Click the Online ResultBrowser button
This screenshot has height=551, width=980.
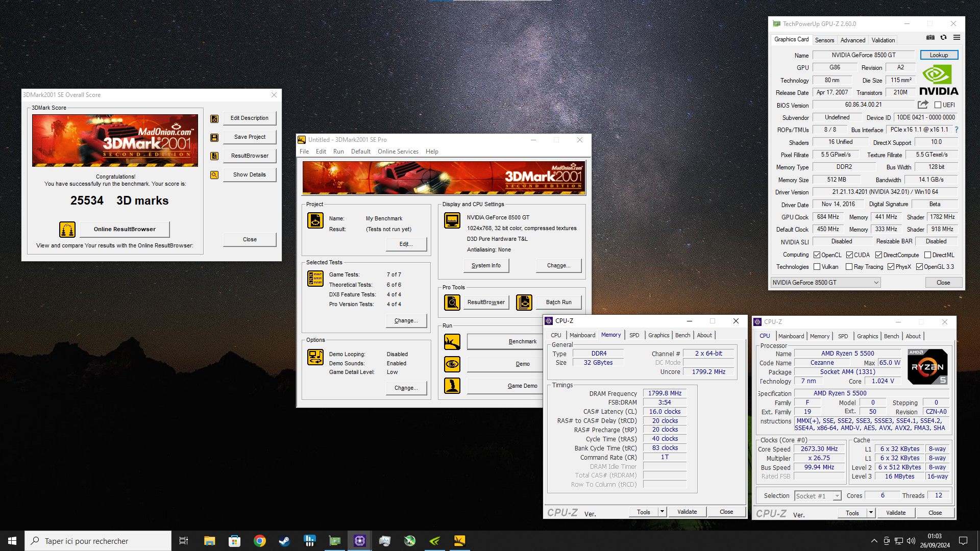click(x=125, y=230)
